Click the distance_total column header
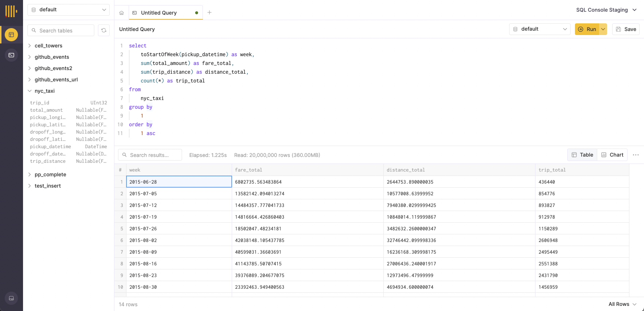The width and height of the screenshot is (644, 311). pos(459,170)
